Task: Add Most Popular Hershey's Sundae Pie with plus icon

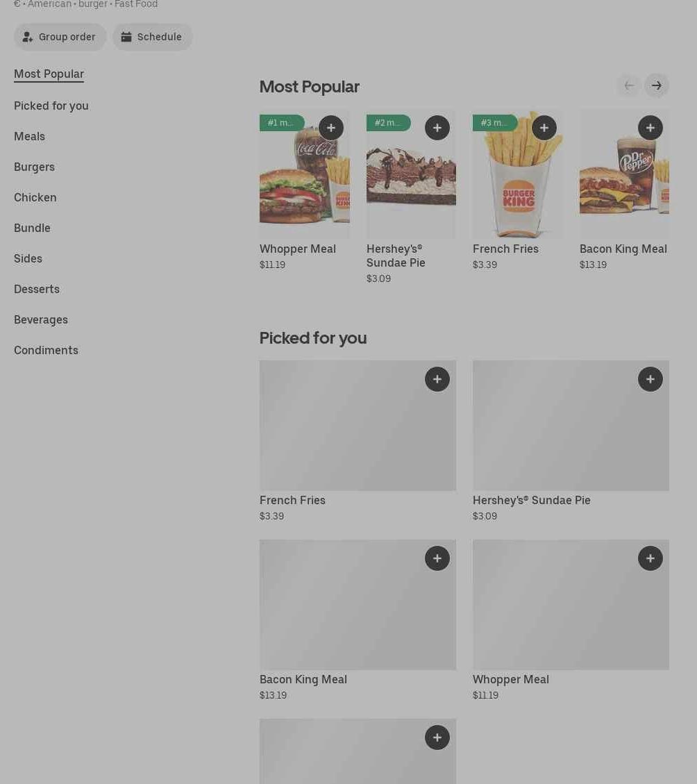Action: click(437, 128)
